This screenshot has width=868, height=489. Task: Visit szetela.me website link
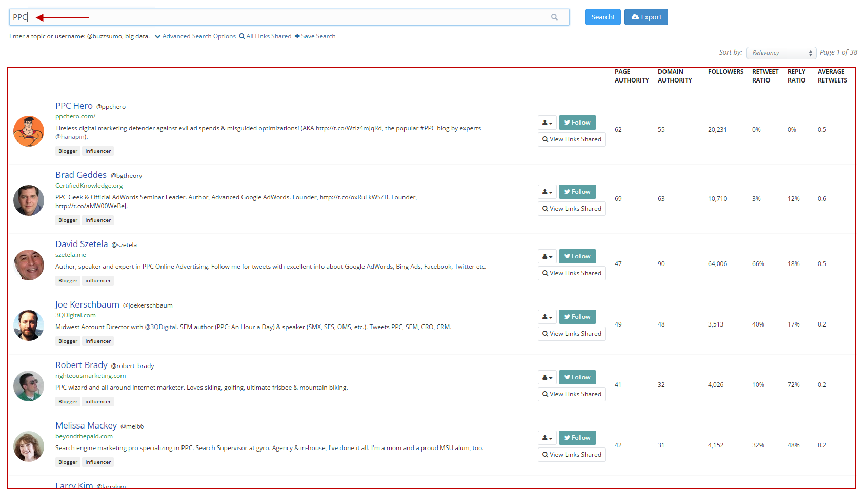[x=71, y=255]
